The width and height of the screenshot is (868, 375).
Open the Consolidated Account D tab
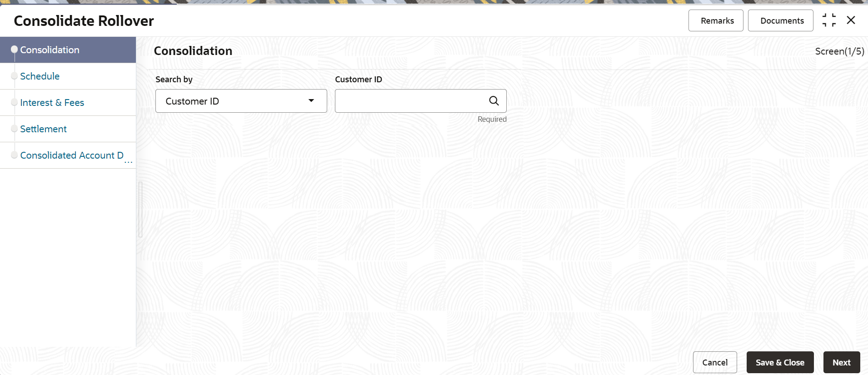pyautogui.click(x=72, y=155)
